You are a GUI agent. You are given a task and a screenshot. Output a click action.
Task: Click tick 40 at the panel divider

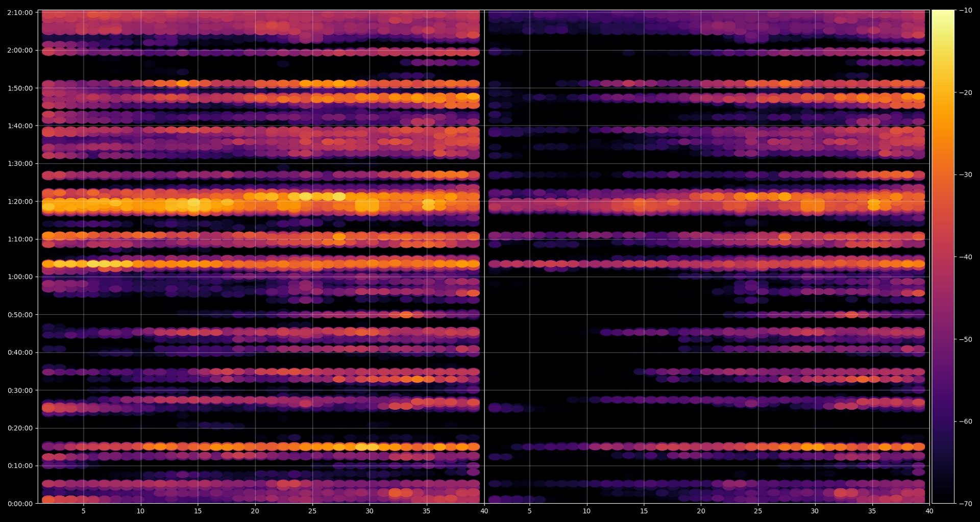pos(484,511)
